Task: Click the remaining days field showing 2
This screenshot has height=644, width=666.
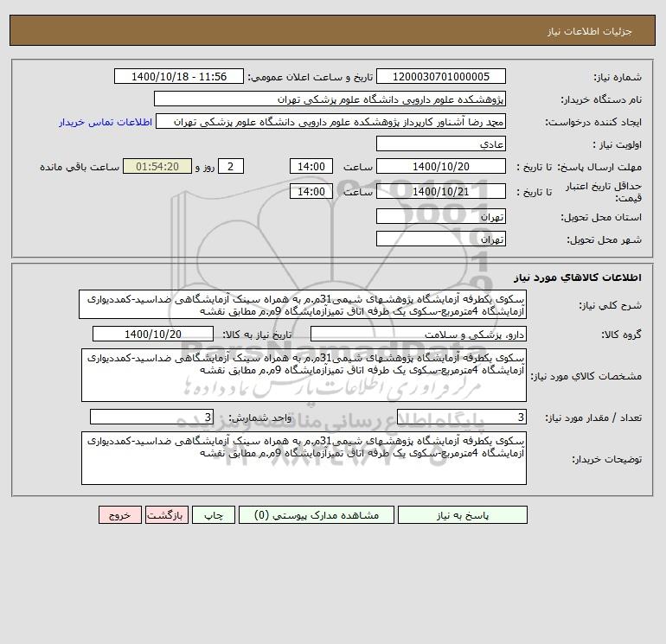Action: pos(231,167)
